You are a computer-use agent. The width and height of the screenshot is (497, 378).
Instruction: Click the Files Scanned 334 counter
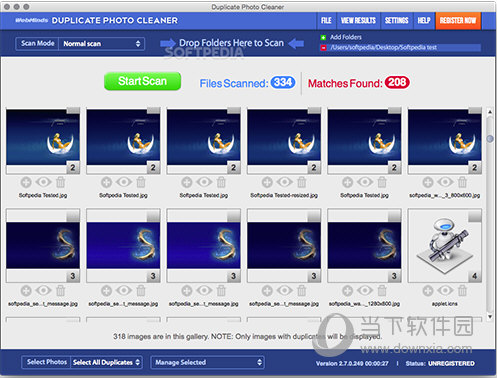(x=247, y=83)
